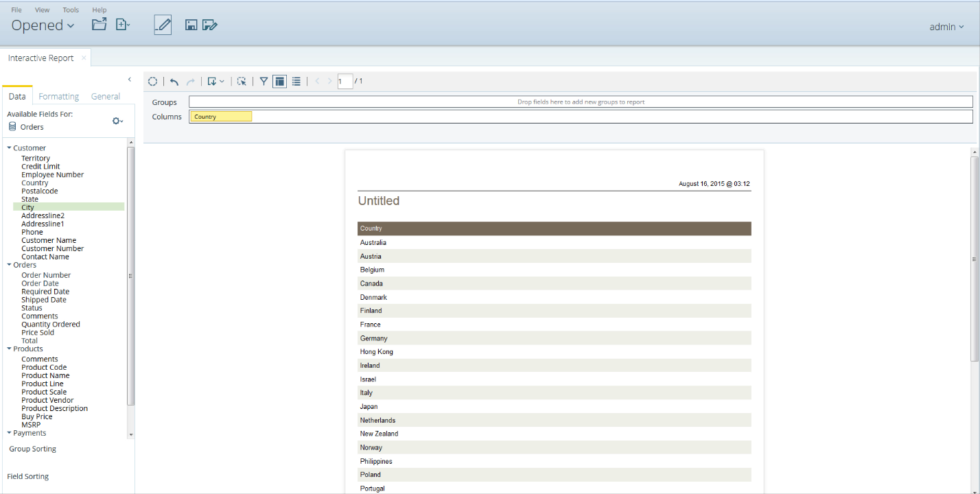980x494 pixels.
Task: Select the Employee Number field
Action: [52, 175]
